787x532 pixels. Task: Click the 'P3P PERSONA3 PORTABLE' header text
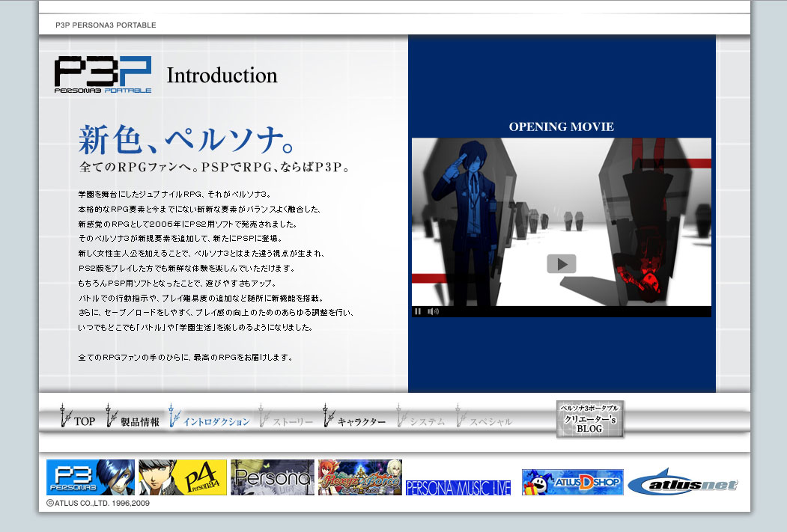(106, 25)
